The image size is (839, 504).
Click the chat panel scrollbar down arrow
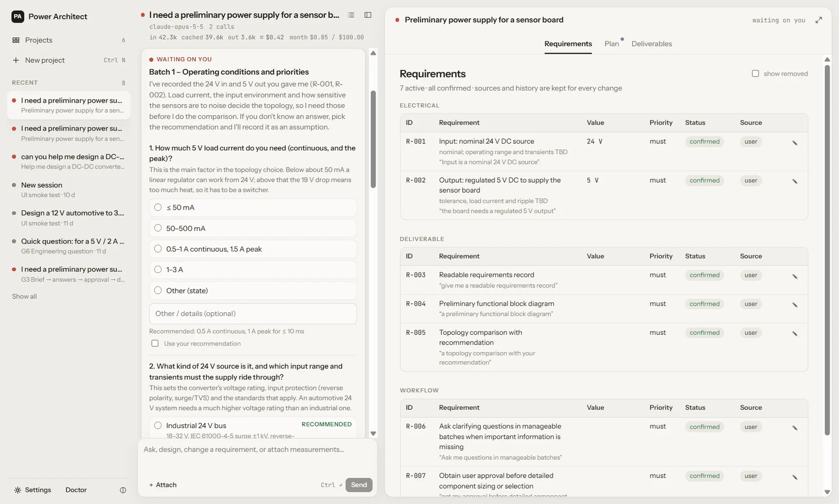[373, 434]
